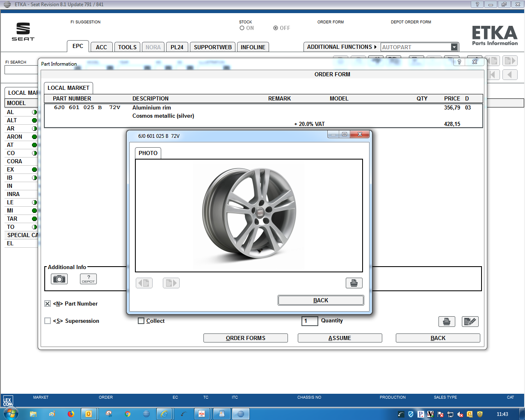
Task: Click the ASSUME button
Action: [x=340, y=338]
